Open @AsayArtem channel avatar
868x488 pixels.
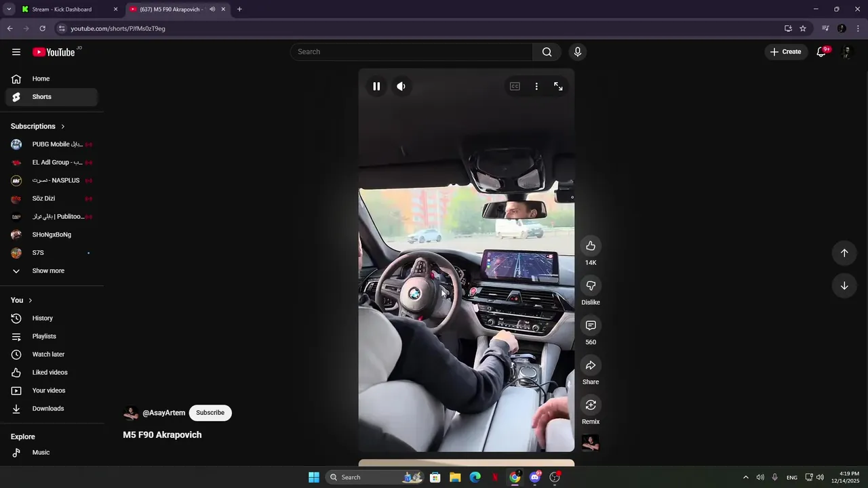(x=131, y=413)
